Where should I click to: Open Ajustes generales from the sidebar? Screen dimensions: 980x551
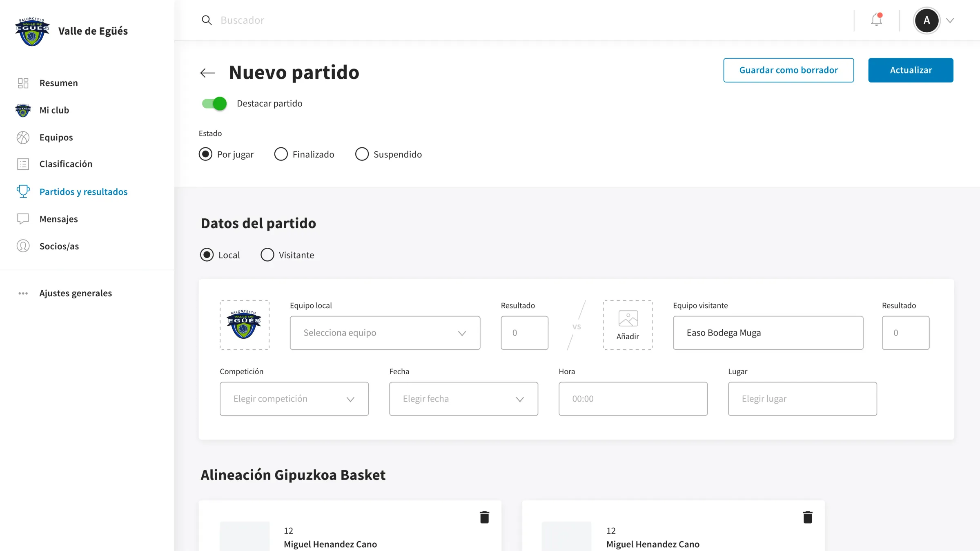click(75, 293)
